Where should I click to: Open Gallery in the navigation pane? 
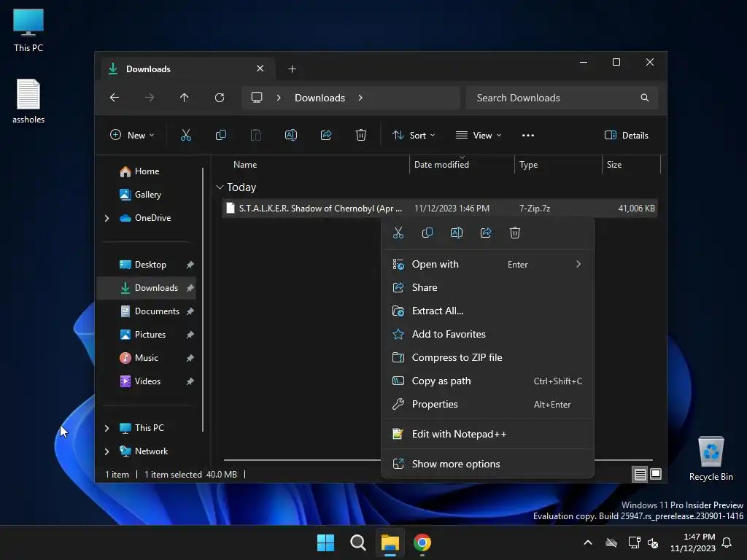click(x=147, y=195)
